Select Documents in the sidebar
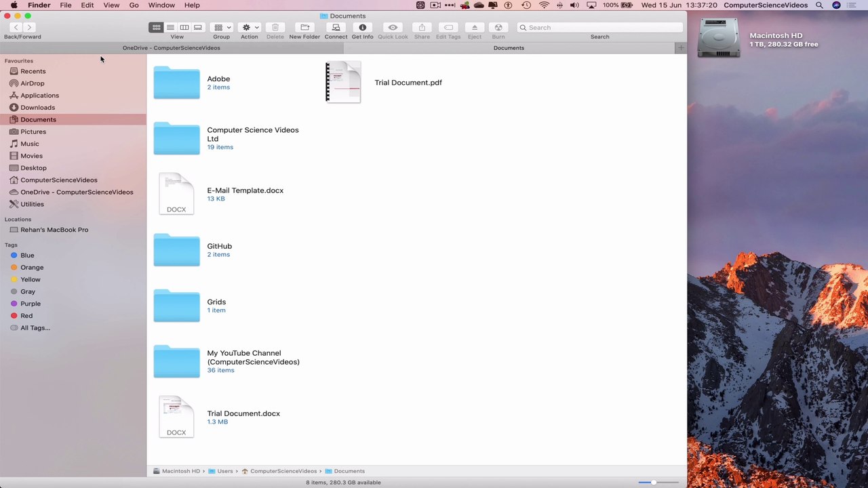This screenshot has height=488, width=868. (73, 119)
